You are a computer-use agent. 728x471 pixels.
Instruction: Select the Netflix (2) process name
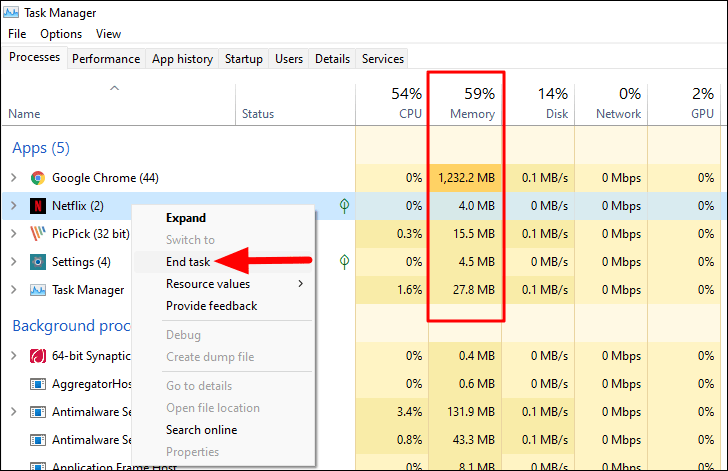pos(78,206)
